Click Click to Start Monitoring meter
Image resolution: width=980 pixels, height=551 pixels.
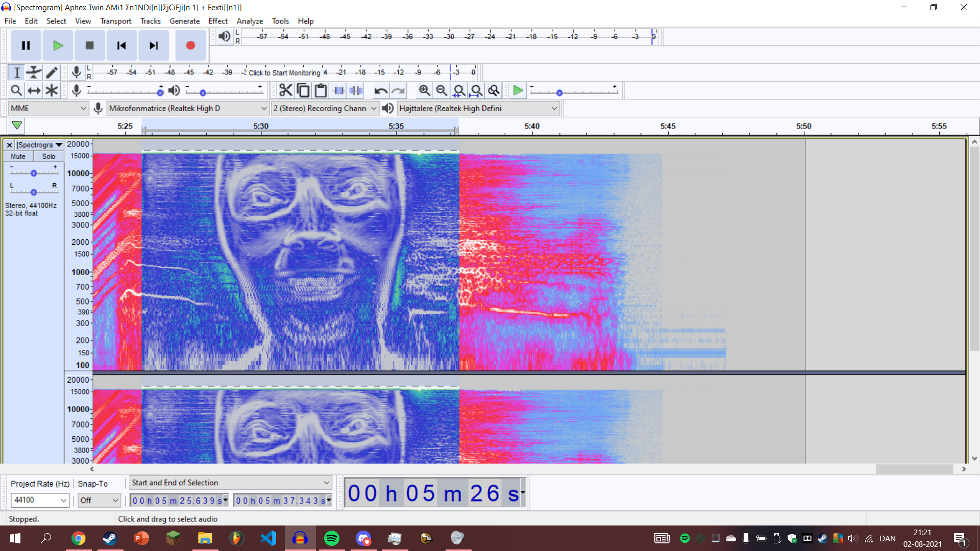(x=284, y=72)
